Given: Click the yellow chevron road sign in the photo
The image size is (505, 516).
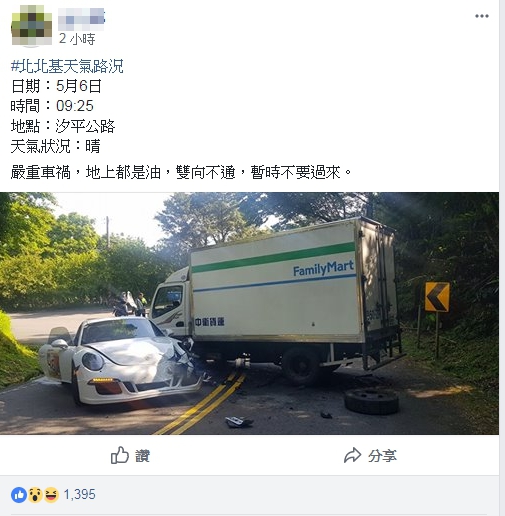Looking at the screenshot, I should point(437,297).
